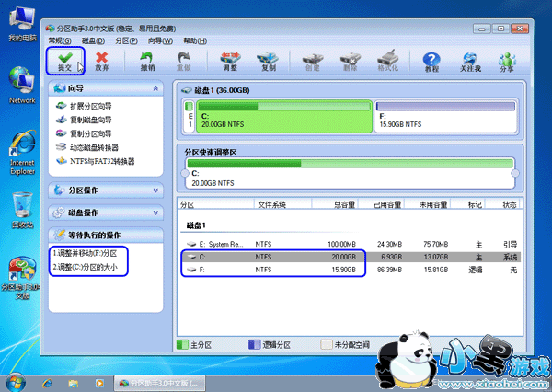Image resolution: width=552 pixels, height=392 pixels.
Task: Click the 撤销 (Undo) toolbar button
Action: point(147,61)
